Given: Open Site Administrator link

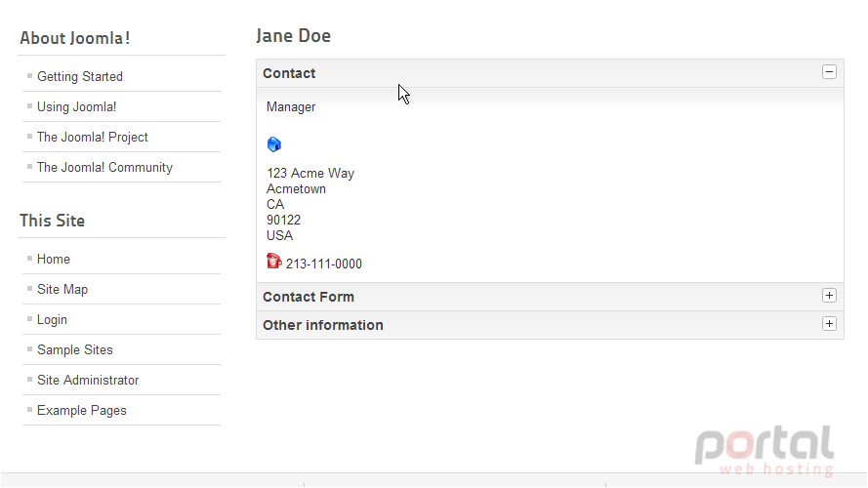Looking at the screenshot, I should 88,380.
